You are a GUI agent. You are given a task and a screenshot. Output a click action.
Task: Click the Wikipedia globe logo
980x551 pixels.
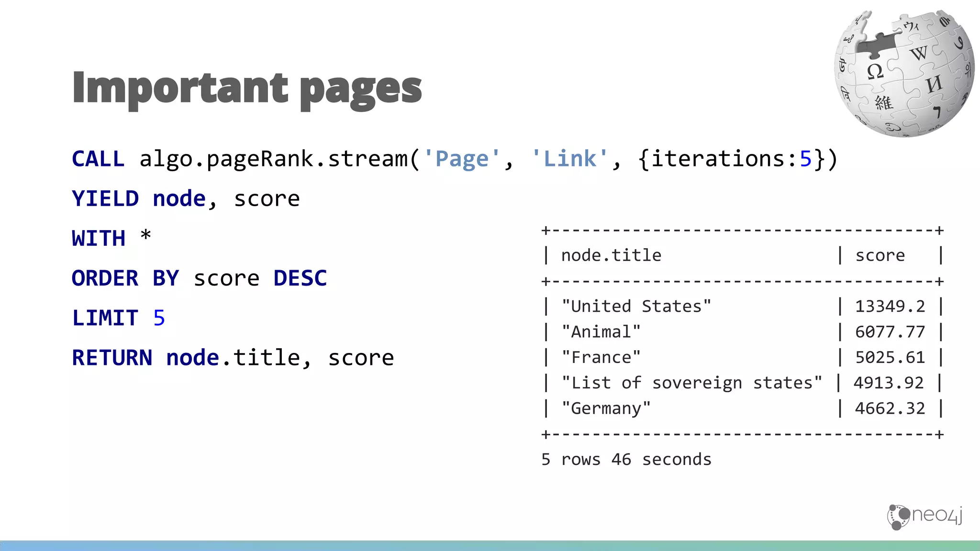[904, 73]
